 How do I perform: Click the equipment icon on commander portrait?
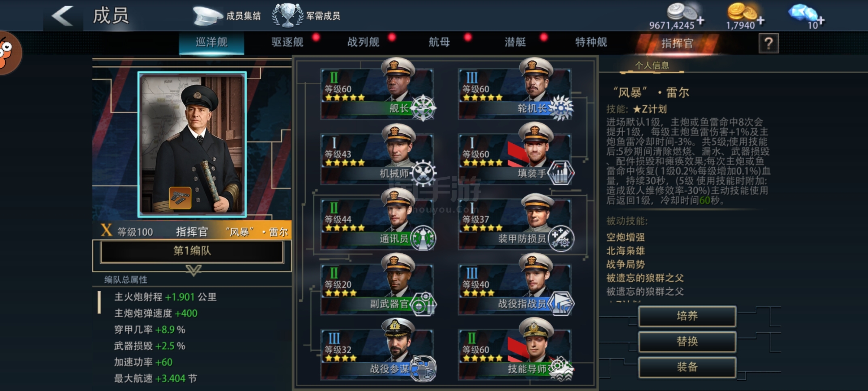[x=180, y=198]
